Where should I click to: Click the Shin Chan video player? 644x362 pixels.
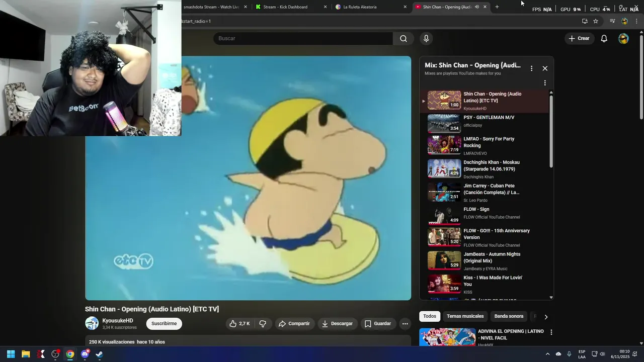click(x=248, y=178)
